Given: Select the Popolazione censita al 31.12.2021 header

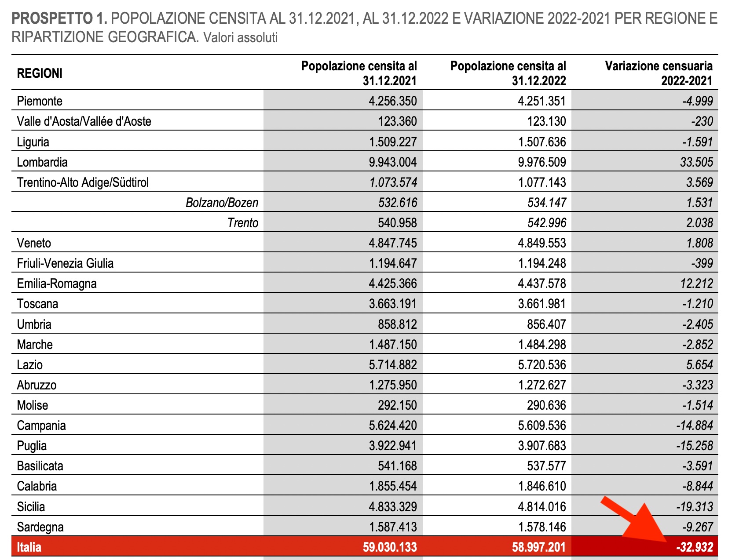Looking at the screenshot, I should click(x=359, y=73).
